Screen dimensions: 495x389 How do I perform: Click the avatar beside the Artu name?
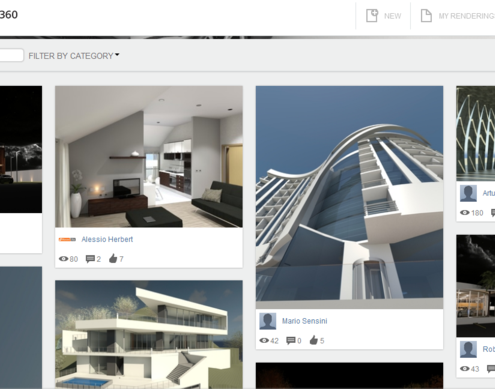click(468, 193)
